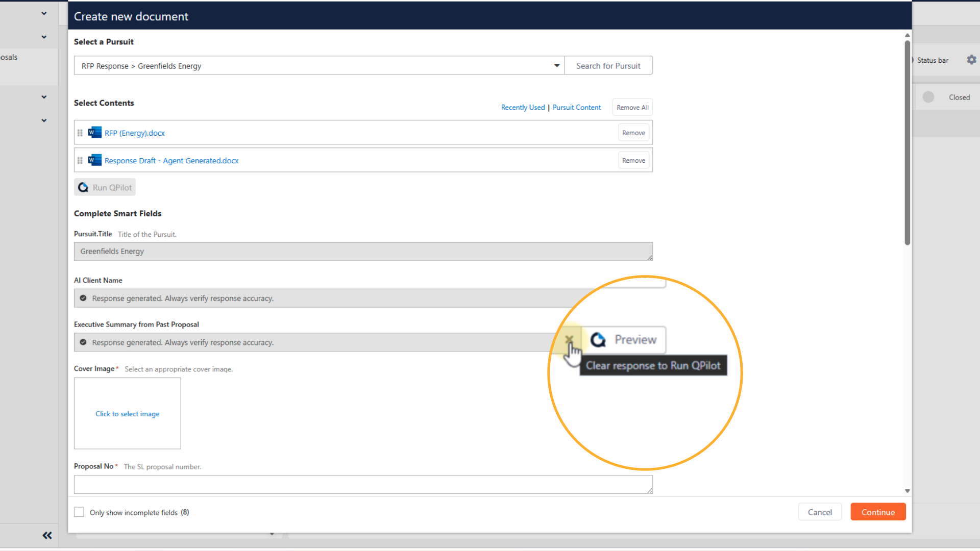
Task: Click Word icon beside Response Draft document
Action: (94, 160)
